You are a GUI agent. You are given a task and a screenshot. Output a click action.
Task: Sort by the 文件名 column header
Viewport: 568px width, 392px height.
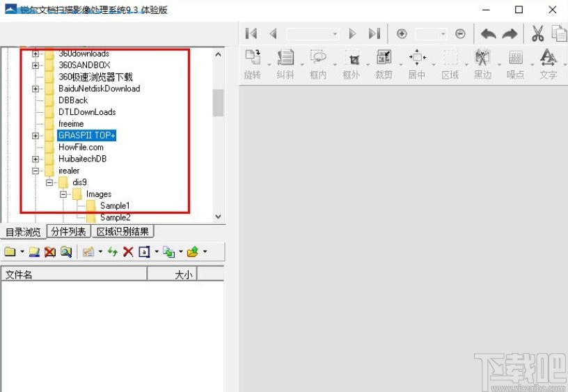74,274
